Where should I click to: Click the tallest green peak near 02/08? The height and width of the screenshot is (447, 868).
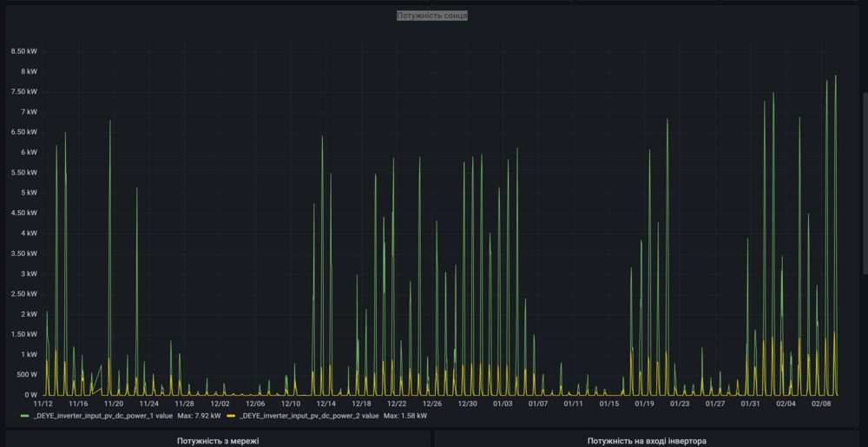836,76
